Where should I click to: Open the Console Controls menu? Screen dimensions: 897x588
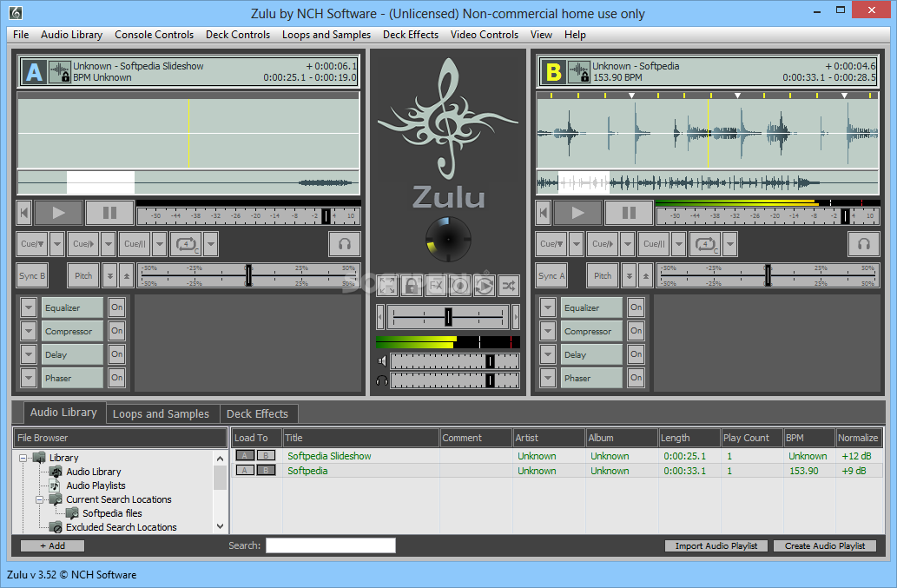(154, 35)
